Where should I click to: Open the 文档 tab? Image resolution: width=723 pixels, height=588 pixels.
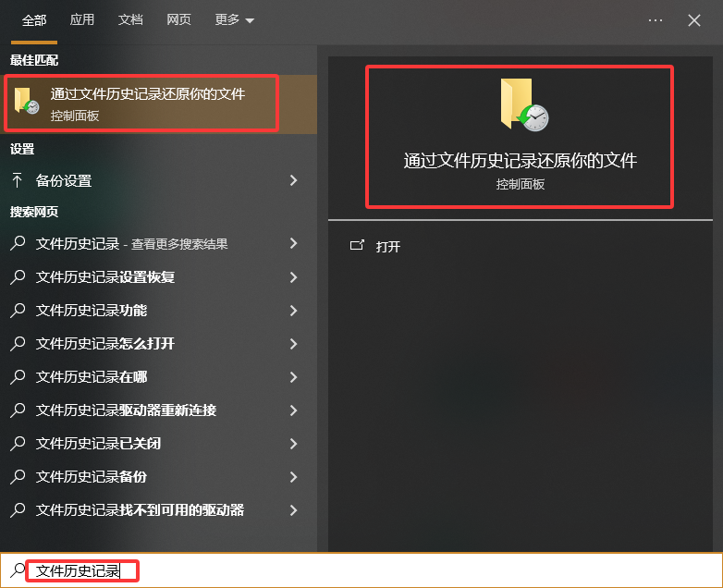[x=130, y=19]
